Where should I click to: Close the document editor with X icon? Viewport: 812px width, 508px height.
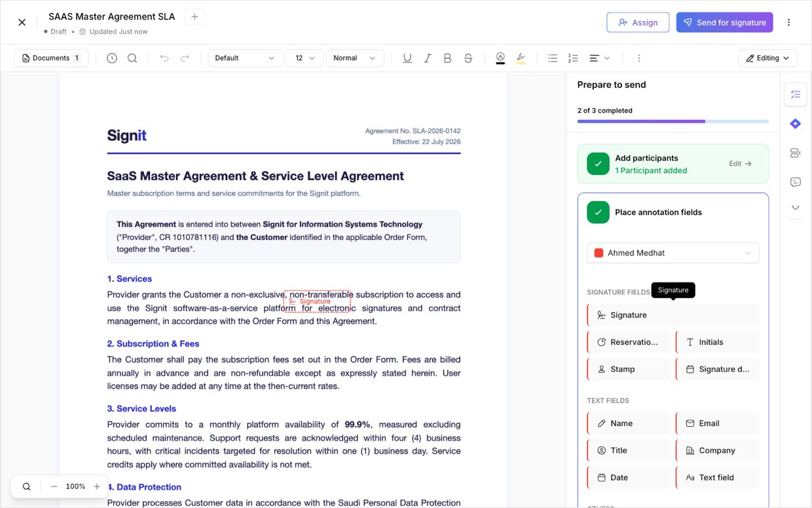click(22, 22)
